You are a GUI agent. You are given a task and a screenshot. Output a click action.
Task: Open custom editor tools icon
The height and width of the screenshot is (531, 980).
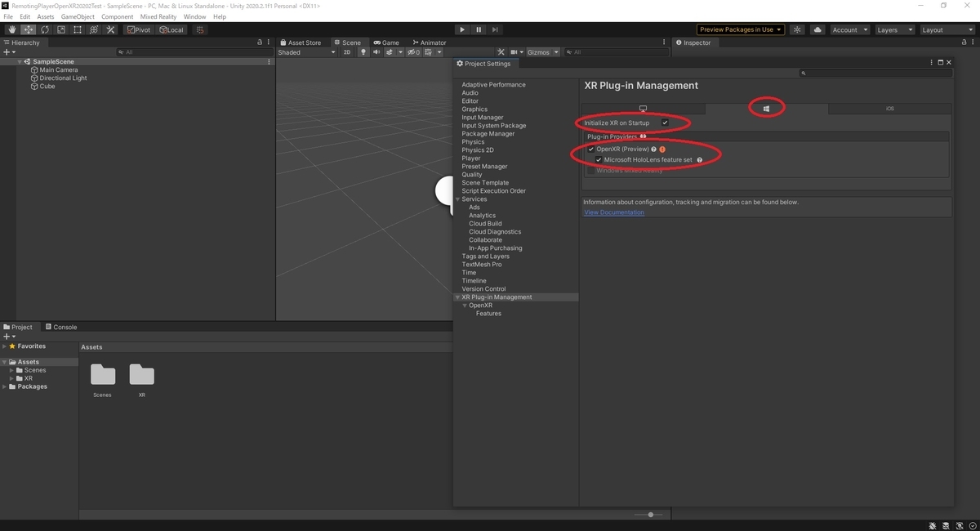pyautogui.click(x=110, y=29)
